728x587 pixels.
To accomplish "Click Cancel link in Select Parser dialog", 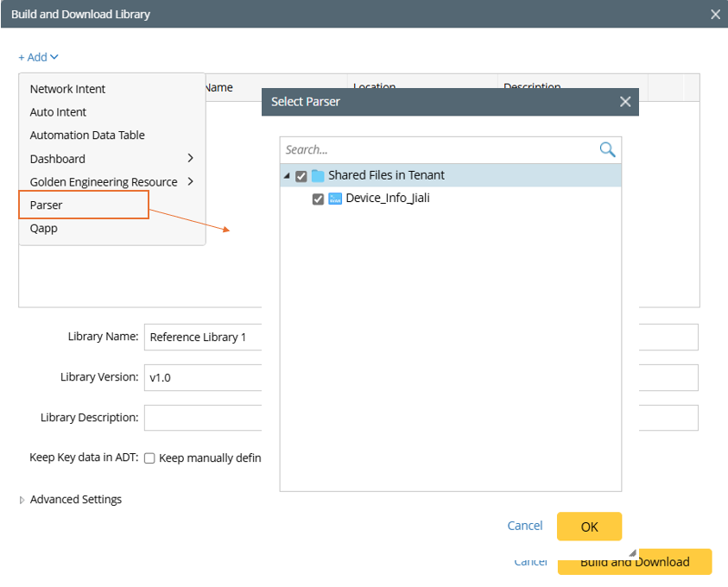I will (x=524, y=526).
